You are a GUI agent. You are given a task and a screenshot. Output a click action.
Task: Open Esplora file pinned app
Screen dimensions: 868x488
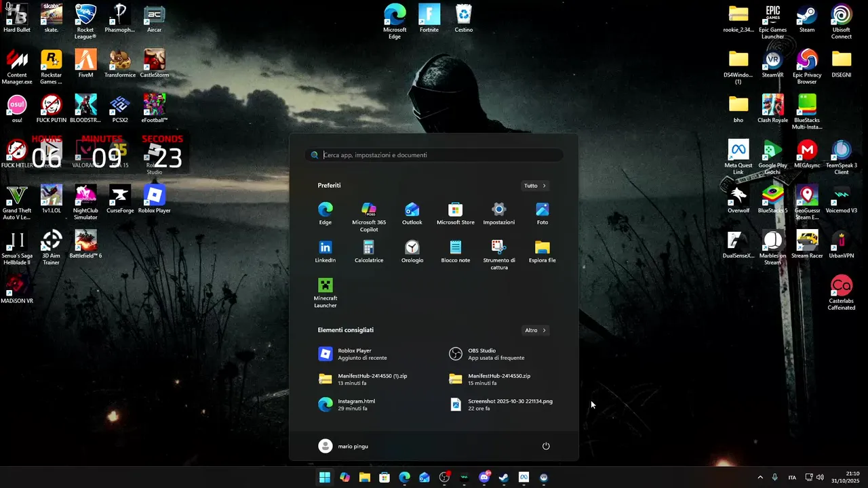542,251
